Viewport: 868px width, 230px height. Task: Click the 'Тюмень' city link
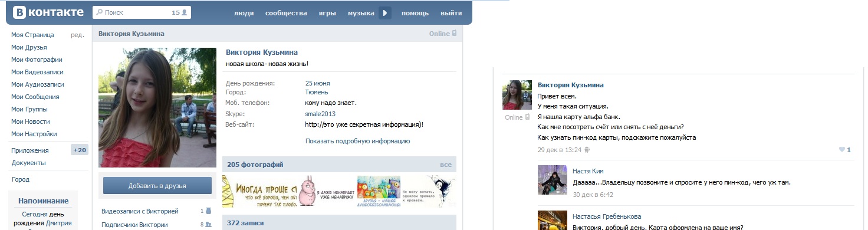[317, 92]
